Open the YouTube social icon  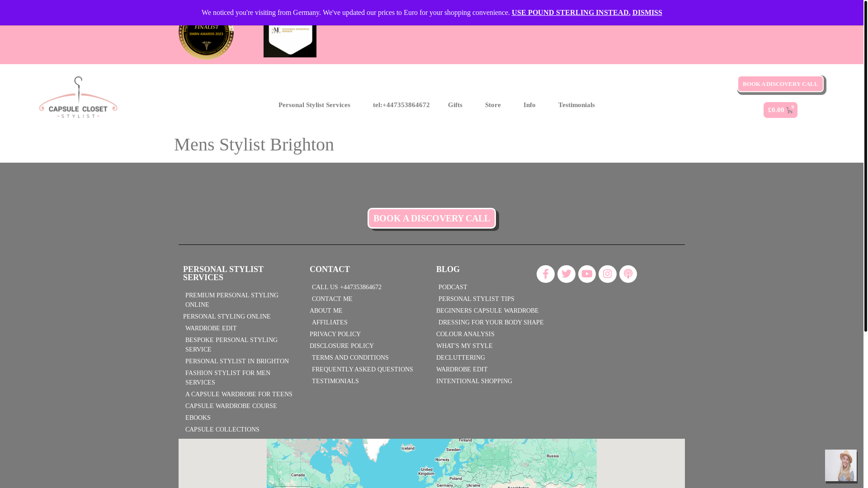tap(587, 274)
